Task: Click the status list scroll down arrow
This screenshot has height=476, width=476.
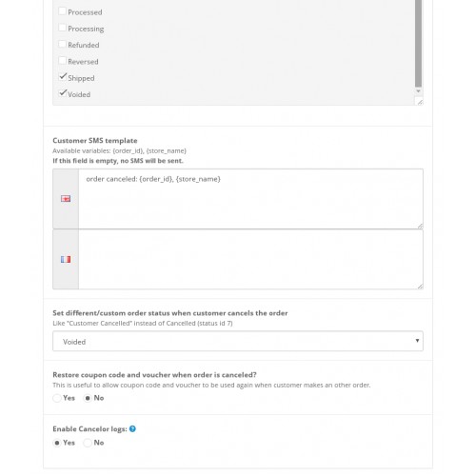Action: coord(418,91)
